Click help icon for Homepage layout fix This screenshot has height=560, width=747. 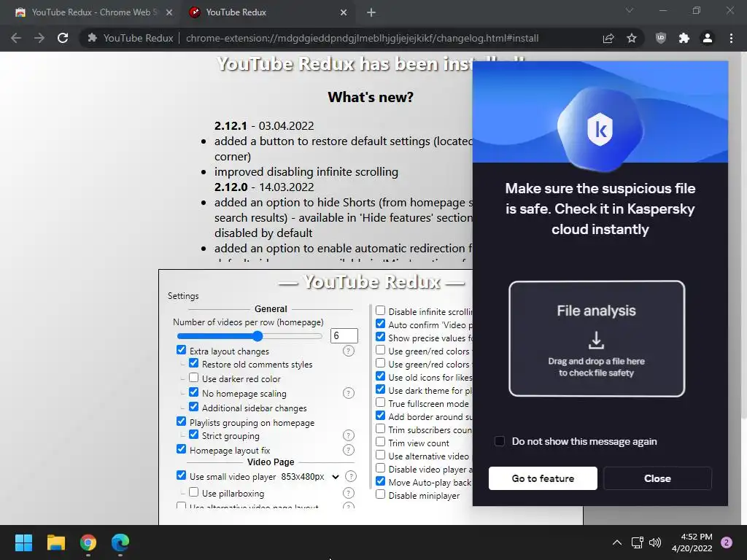tap(349, 450)
